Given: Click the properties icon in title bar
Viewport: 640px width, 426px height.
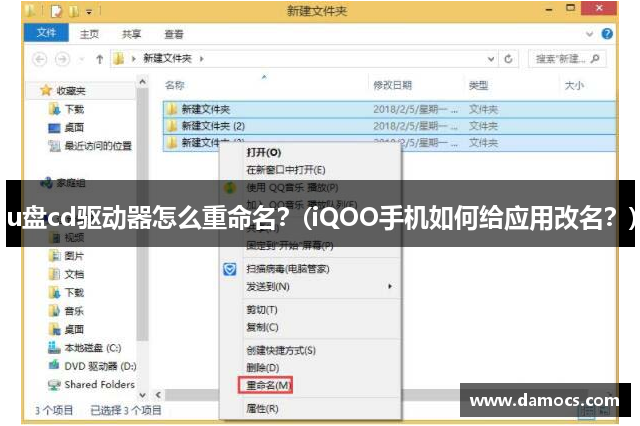Looking at the screenshot, I should click(x=56, y=11).
